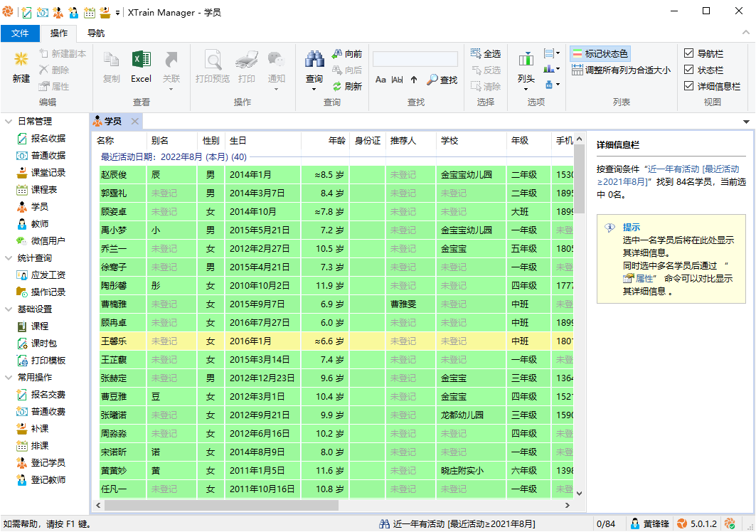Toggle match case Aa search option
The width and height of the screenshot is (756, 532).
click(x=380, y=80)
